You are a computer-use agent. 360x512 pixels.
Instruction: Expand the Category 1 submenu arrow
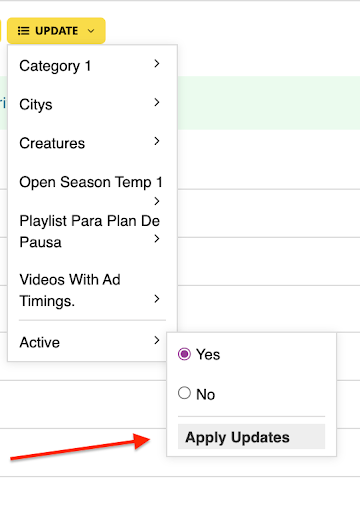pyautogui.click(x=157, y=63)
